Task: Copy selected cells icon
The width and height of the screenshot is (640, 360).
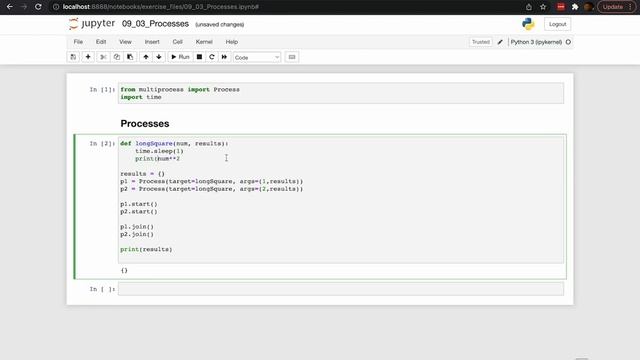Action: (117, 57)
